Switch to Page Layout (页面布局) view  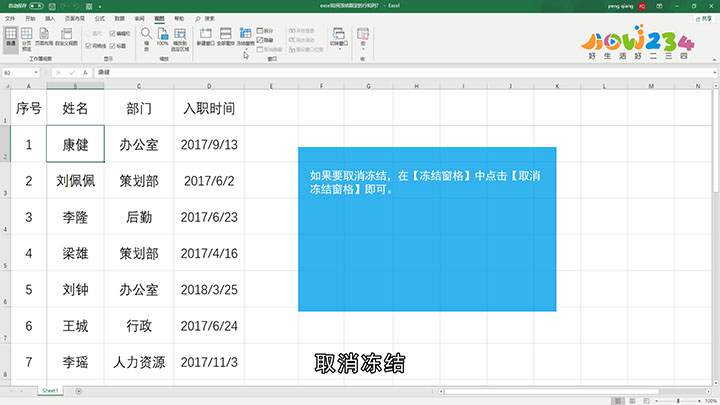pyautogui.click(x=44, y=37)
